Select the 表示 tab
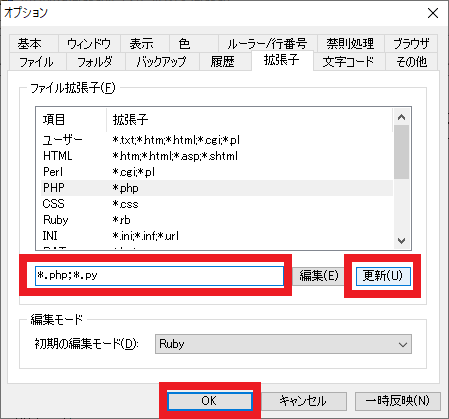This screenshot has width=449, height=419. [142, 43]
